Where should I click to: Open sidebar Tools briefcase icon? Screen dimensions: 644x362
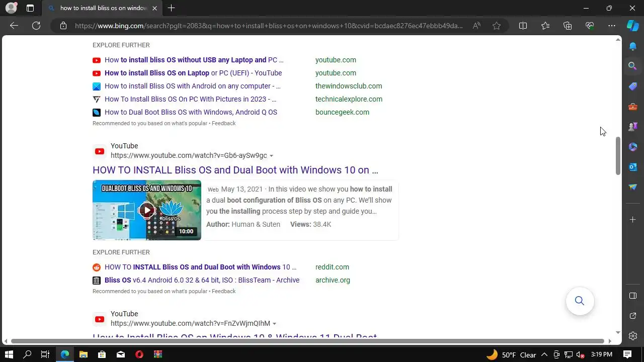[x=633, y=107]
